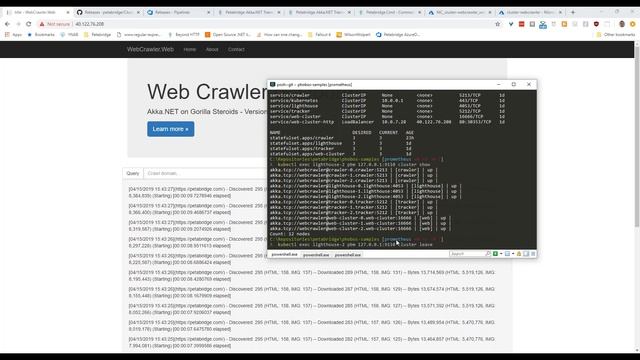Switch to first Petabridge Akka.NET Training tab
The height and width of the screenshot is (360, 640).
coord(249,12)
